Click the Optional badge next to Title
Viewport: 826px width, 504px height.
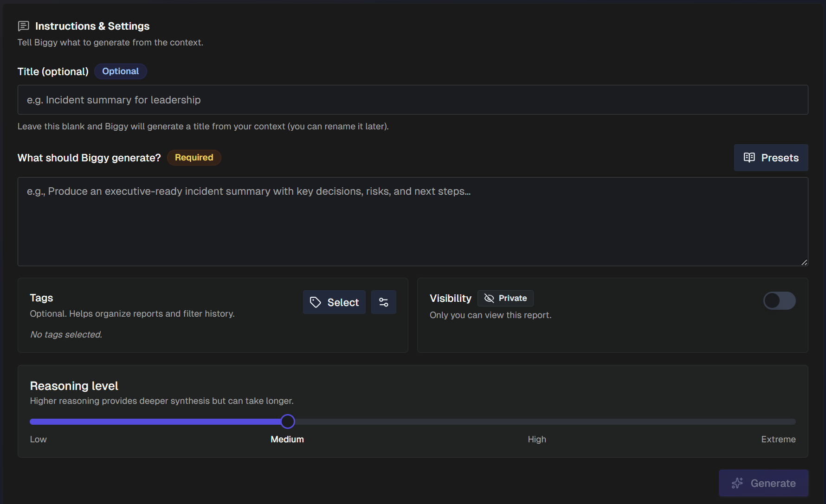click(120, 71)
